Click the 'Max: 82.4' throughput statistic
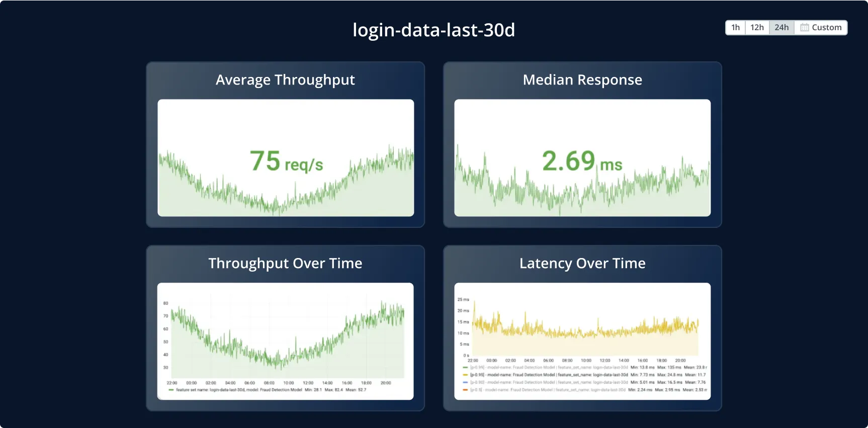The image size is (868, 428). (x=333, y=390)
